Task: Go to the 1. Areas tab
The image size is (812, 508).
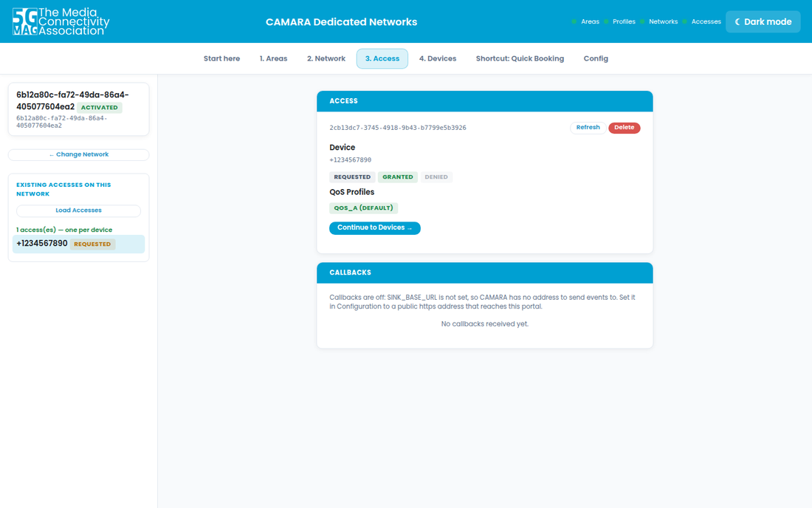Action: coord(273,58)
